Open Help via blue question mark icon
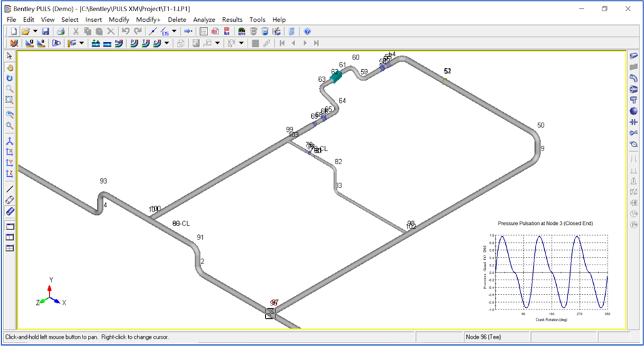This screenshot has width=644, height=347. (308, 31)
